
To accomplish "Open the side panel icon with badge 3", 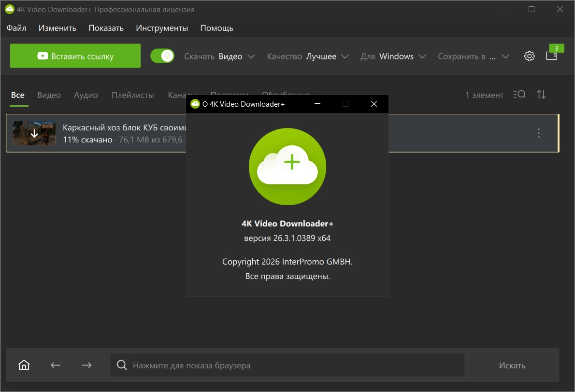I will [551, 56].
